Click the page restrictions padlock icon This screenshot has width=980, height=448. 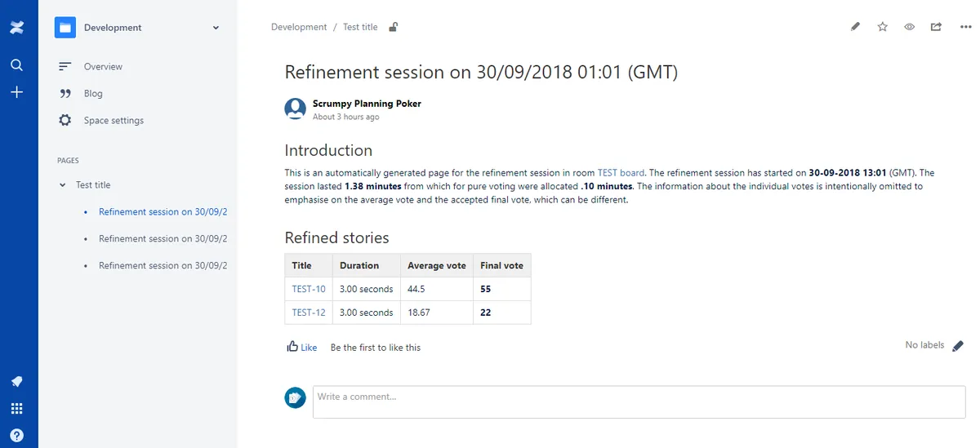click(394, 27)
